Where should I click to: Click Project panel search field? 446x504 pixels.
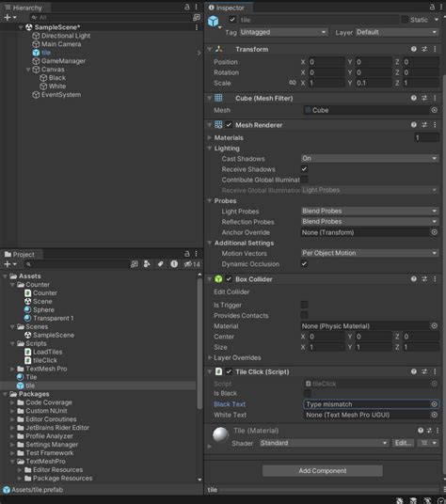pyautogui.click(x=76, y=264)
